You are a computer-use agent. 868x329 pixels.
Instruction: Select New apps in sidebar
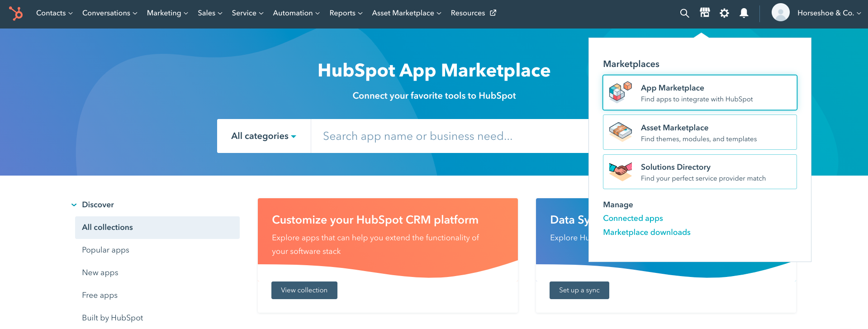pos(100,272)
